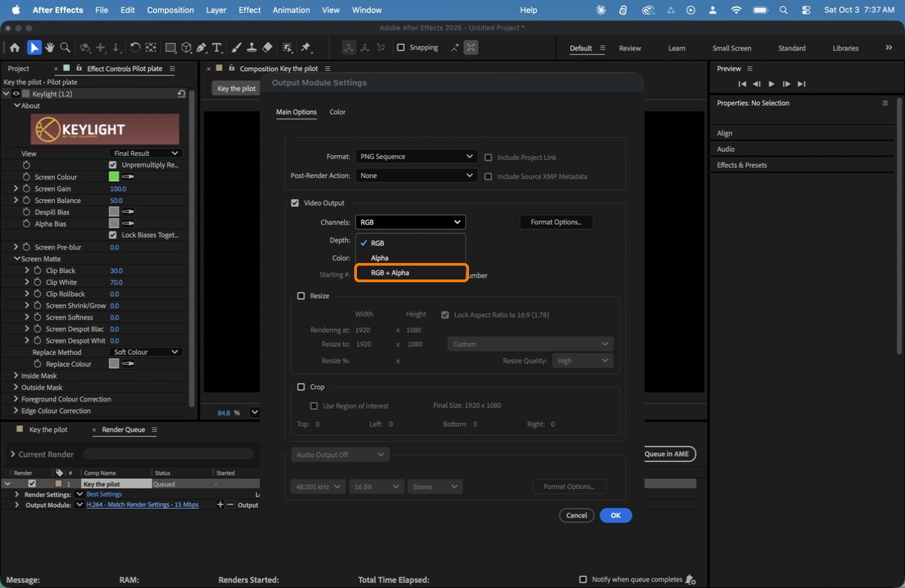Reset the Keylight effect
The width and height of the screenshot is (905, 588).
click(181, 94)
